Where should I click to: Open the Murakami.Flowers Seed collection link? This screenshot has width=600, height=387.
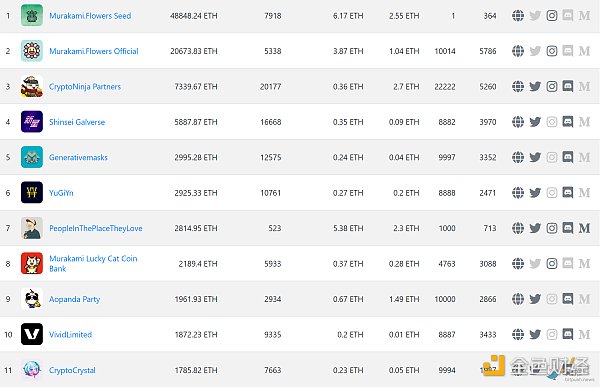coord(90,16)
